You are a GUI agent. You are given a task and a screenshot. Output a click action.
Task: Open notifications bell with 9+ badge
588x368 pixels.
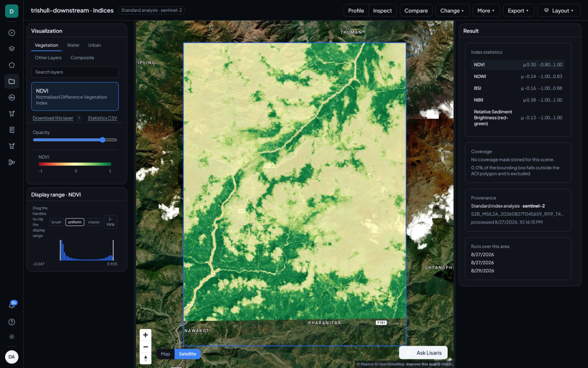point(12,305)
